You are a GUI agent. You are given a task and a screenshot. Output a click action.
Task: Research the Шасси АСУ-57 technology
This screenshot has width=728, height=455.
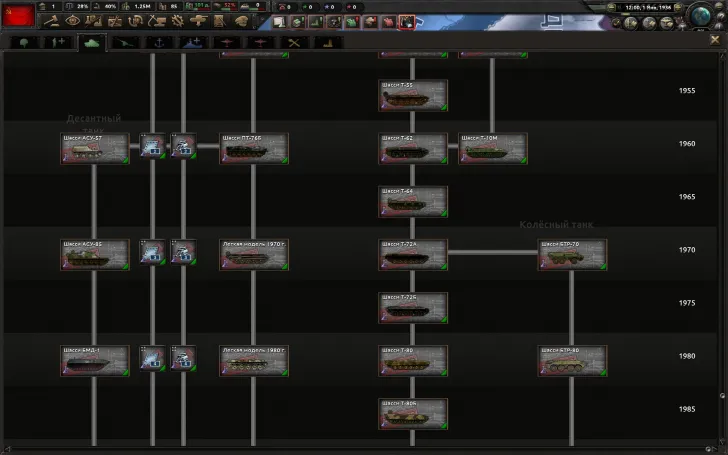coord(95,149)
